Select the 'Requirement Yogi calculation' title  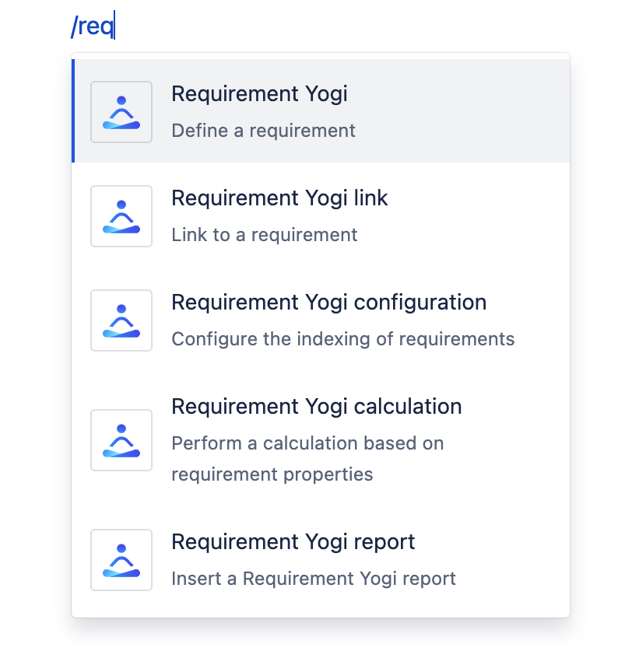(316, 407)
